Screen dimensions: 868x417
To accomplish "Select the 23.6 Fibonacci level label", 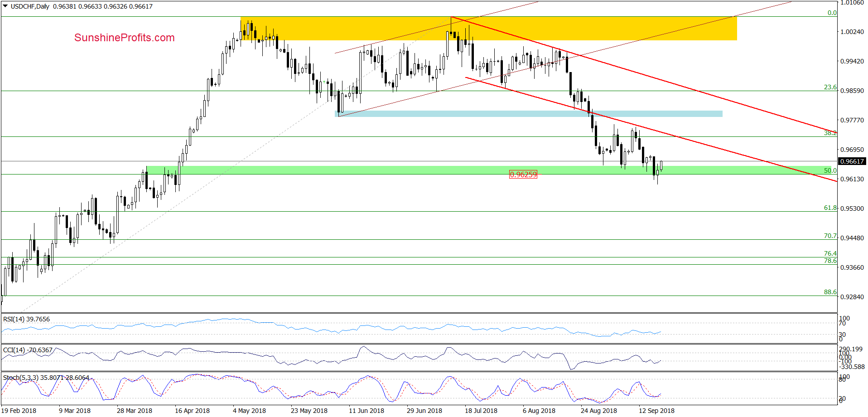I will pyautogui.click(x=830, y=87).
